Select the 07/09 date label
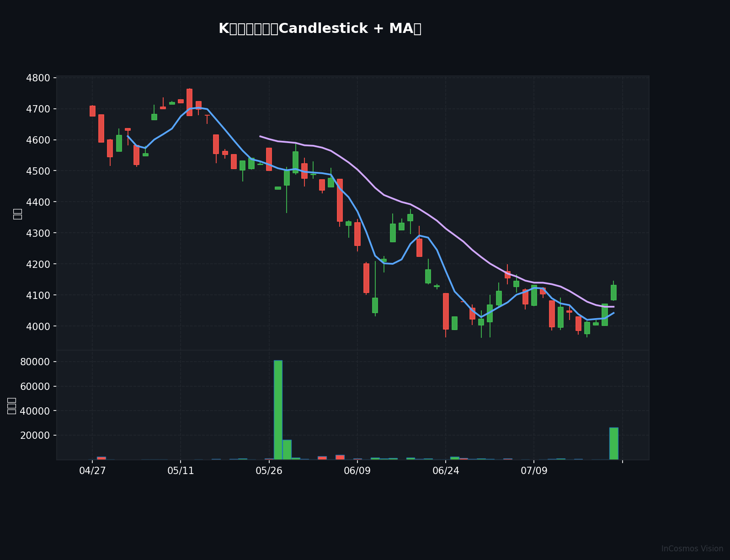The width and height of the screenshot is (730, 560). (x=534, y=471)
